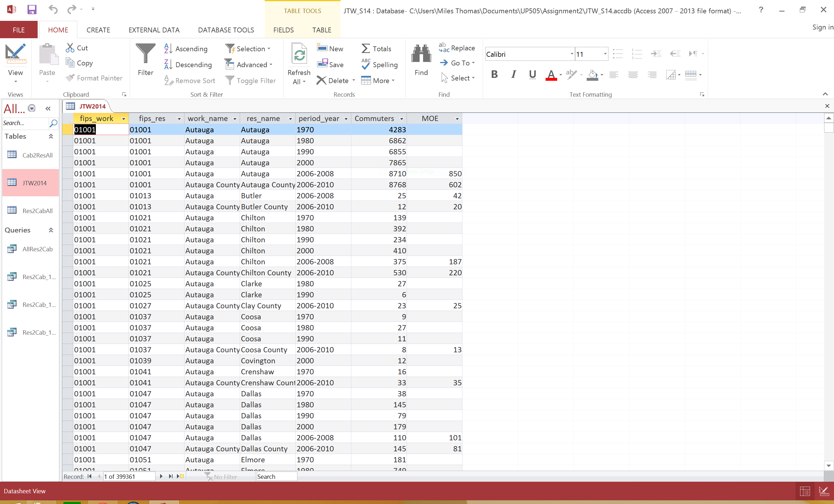The image size is (834, 504).
Task: Toggle Underline formatting
Action: click(x=533, y=74)
